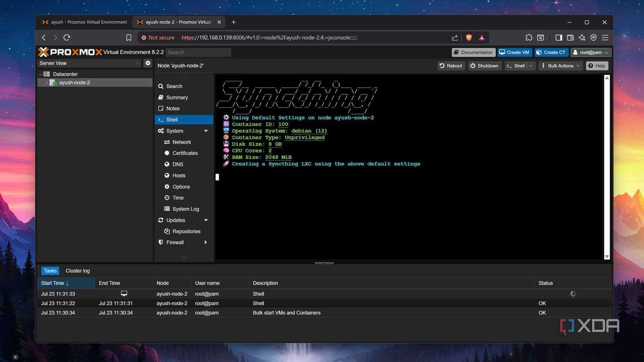
Task: Open Brave VPN shield icon
Action: point(593,37)
